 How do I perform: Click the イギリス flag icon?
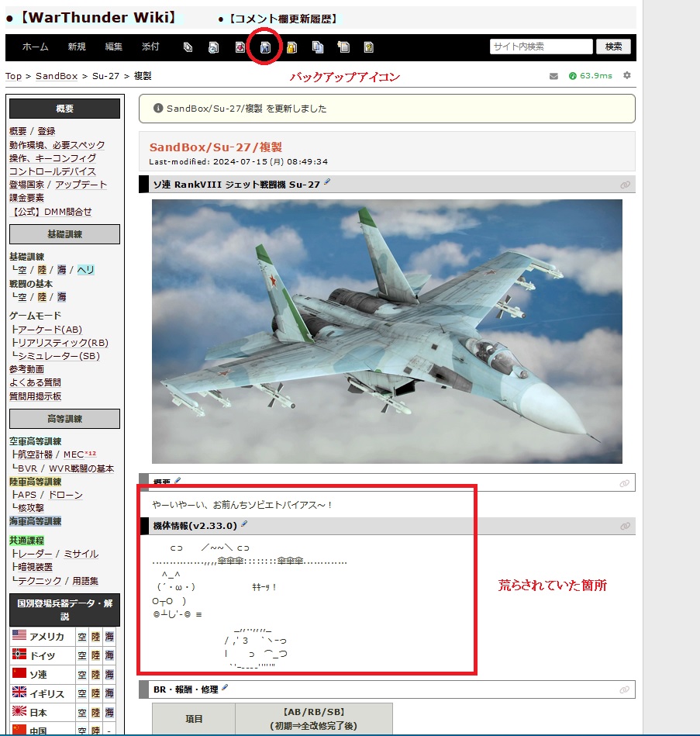pos(19,692)
